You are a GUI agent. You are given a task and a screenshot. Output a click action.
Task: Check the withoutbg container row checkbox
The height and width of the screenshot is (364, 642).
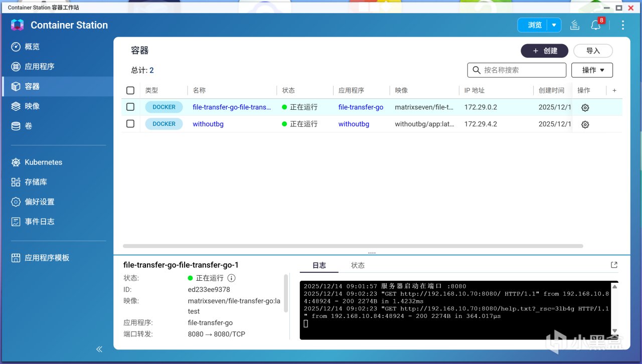point(130,124)
